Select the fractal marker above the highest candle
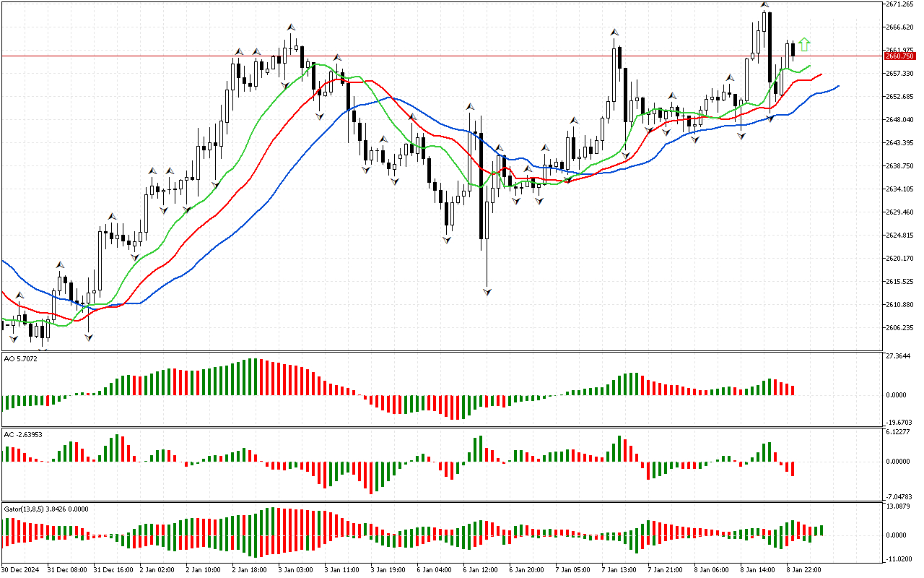 [x=764, y=5]
